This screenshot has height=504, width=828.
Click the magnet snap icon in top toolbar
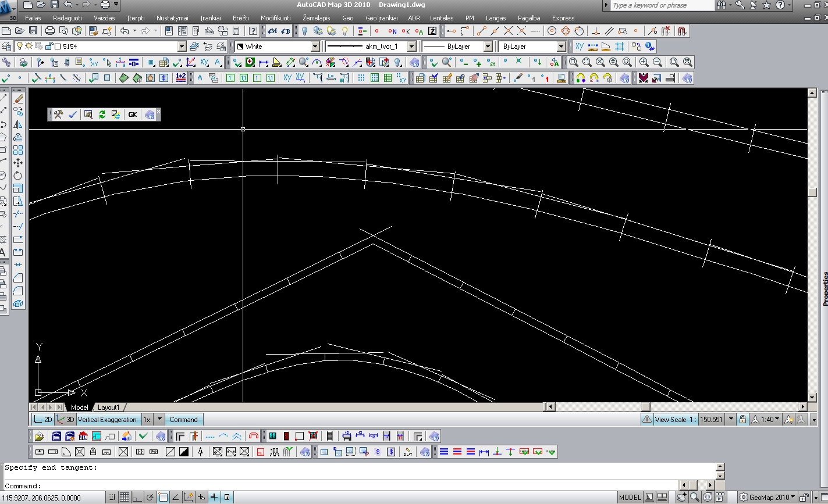point(683,31)
